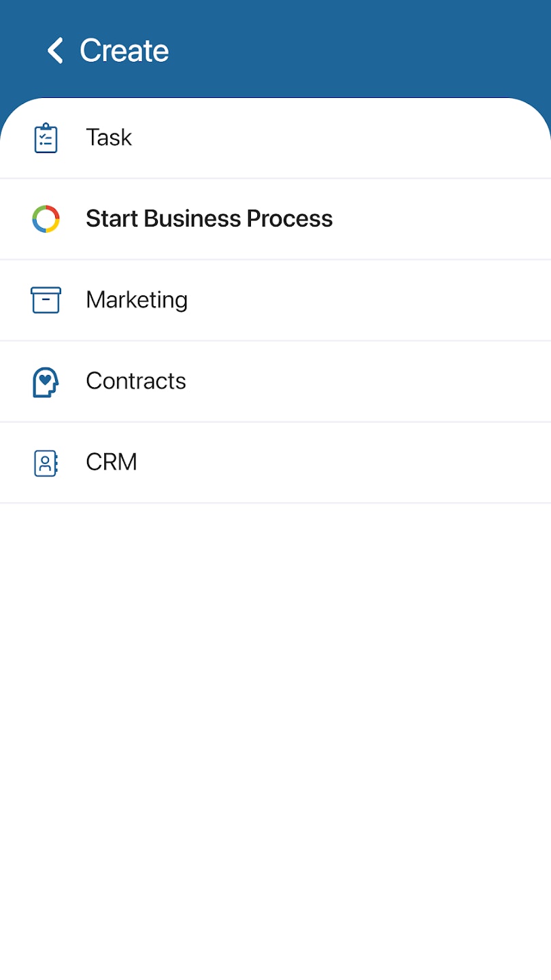The image size is (551, 980).
Task: Click the Contracts head-with-heart icon
Action: coord(46,382)
